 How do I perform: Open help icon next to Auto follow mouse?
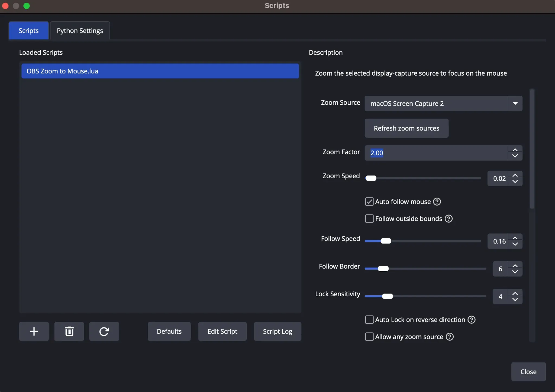[437, 202]
